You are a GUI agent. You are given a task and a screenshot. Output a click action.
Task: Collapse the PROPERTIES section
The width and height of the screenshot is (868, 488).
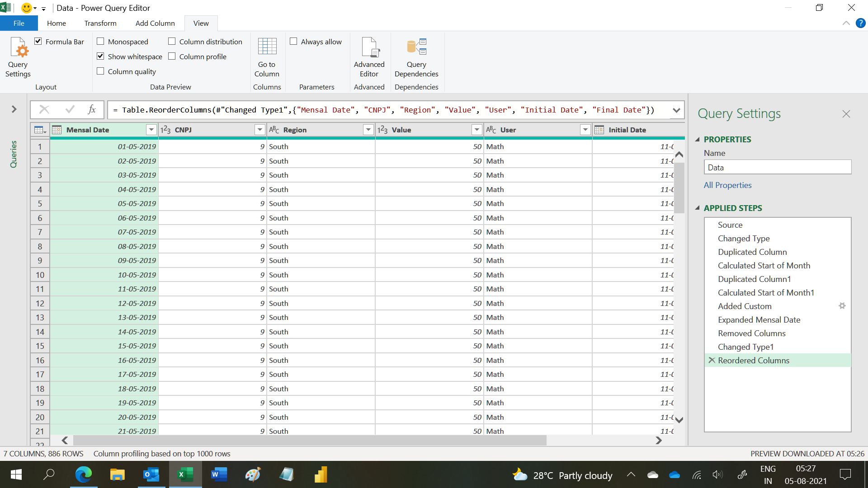698,140
